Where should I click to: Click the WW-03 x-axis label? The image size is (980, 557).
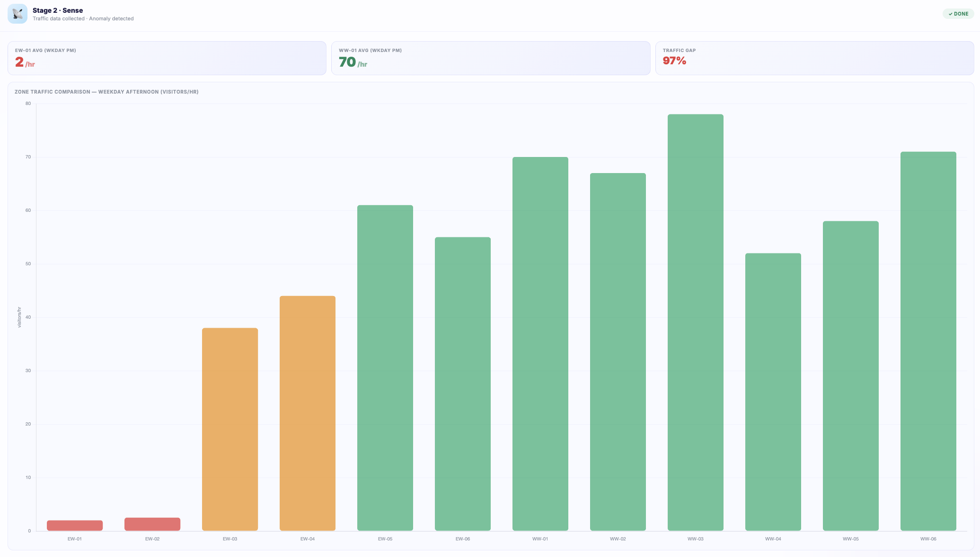point(696,539)
